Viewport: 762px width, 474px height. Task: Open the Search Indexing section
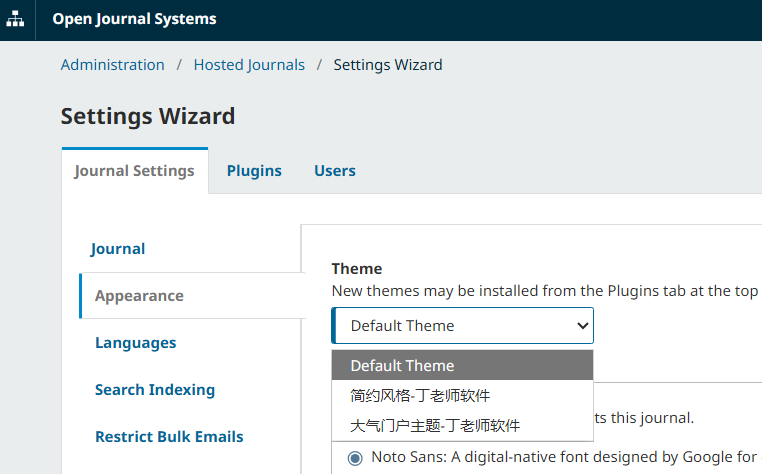[154, 390]
